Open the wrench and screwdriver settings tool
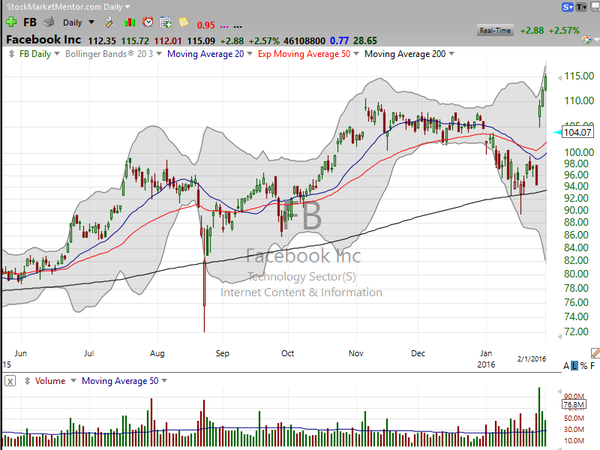Viewport: 600px width, 450px height. [111, 22]
